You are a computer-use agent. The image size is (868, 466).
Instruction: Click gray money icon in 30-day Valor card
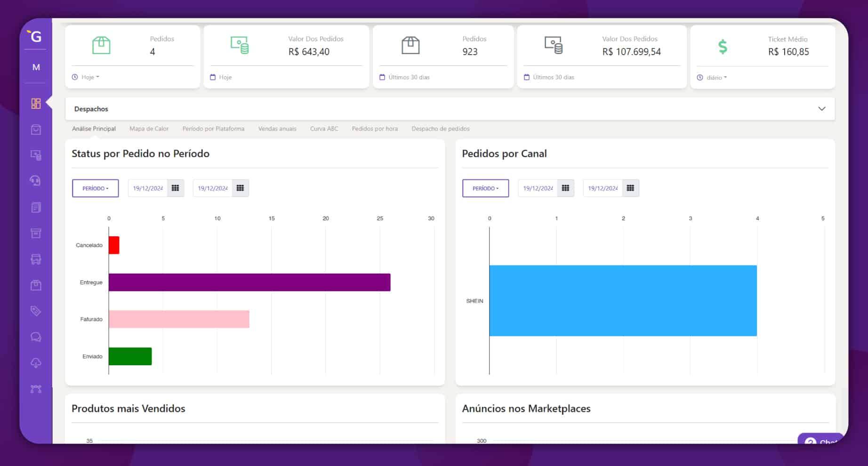click(x=554, y=45)
